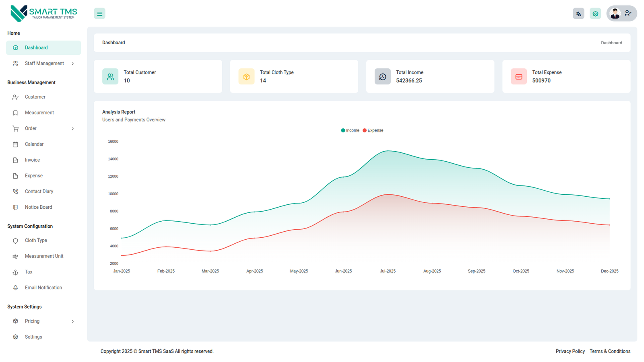The image size is (644, 362).
Task: Open the language translation icon
Action: (578, 14)
